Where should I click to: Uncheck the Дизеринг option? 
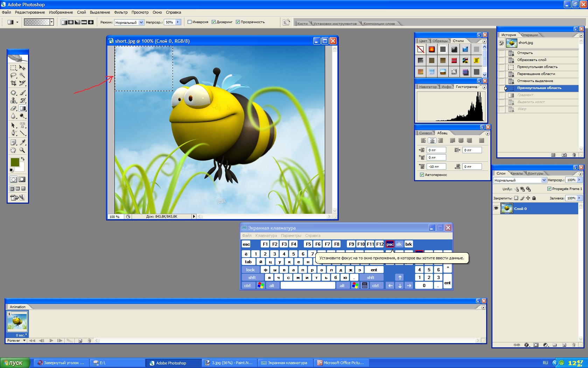pos(213,22)
